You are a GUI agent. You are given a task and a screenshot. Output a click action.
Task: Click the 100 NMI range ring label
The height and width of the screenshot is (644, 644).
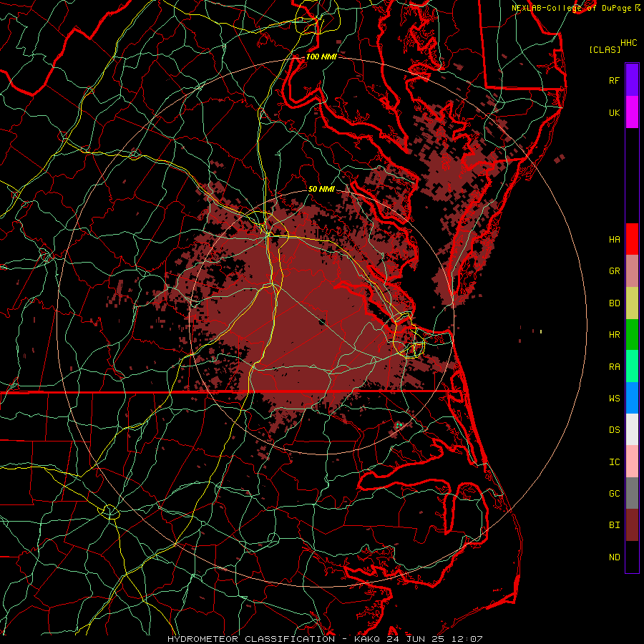click(x=321, y=57)
